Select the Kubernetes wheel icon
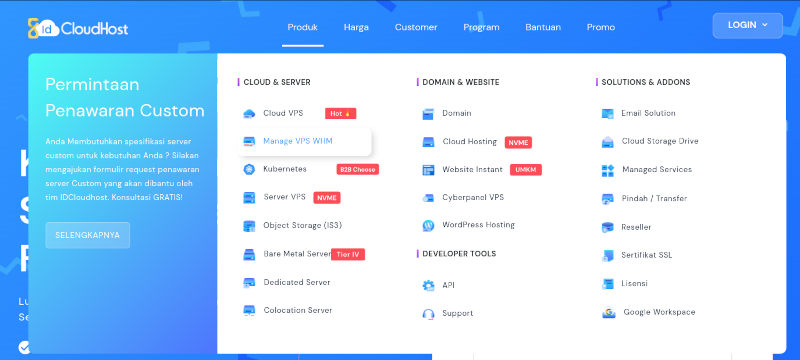The image size is (800, 360). click(249, 170)
